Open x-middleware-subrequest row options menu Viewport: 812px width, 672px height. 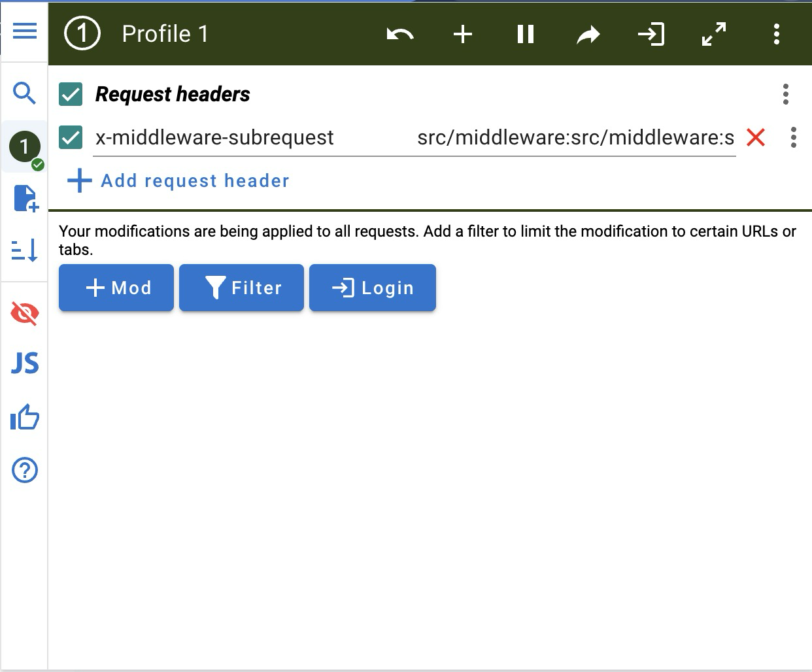794,137
